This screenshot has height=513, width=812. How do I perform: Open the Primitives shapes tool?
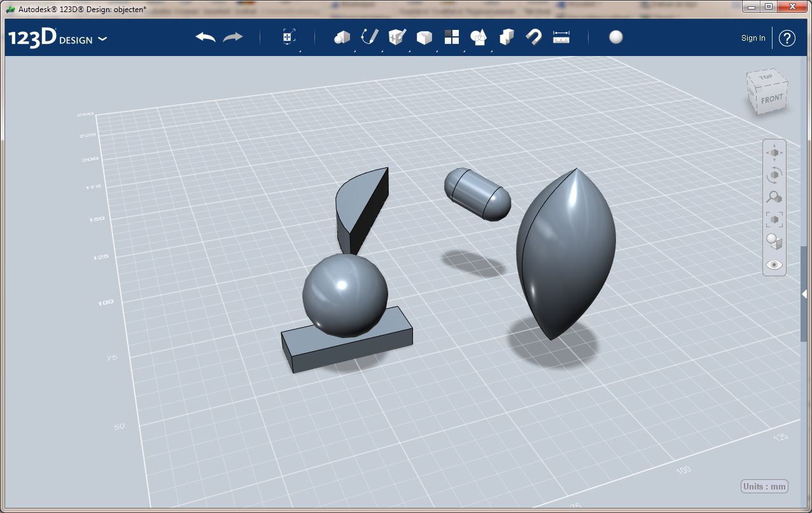pyautogui.click(x=342, y=38)
